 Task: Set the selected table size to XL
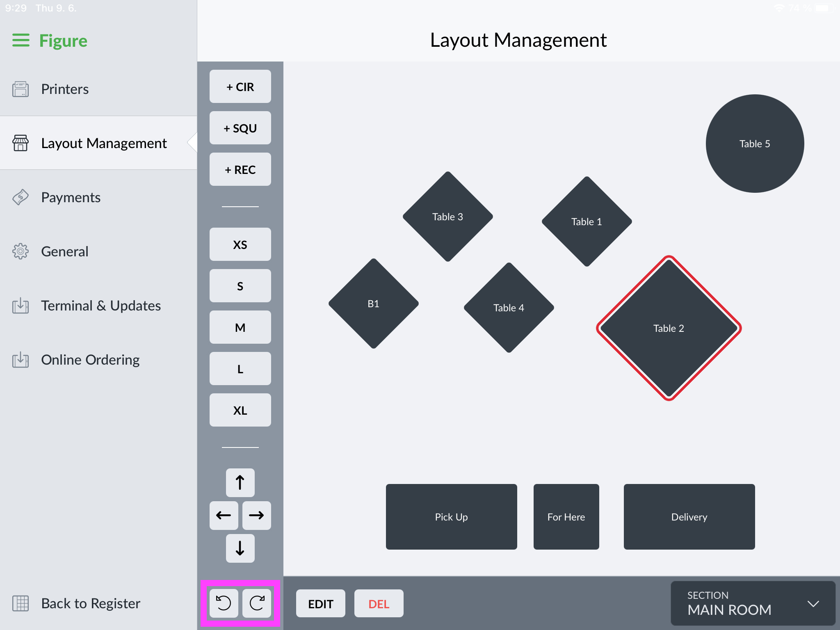point(240,410)
